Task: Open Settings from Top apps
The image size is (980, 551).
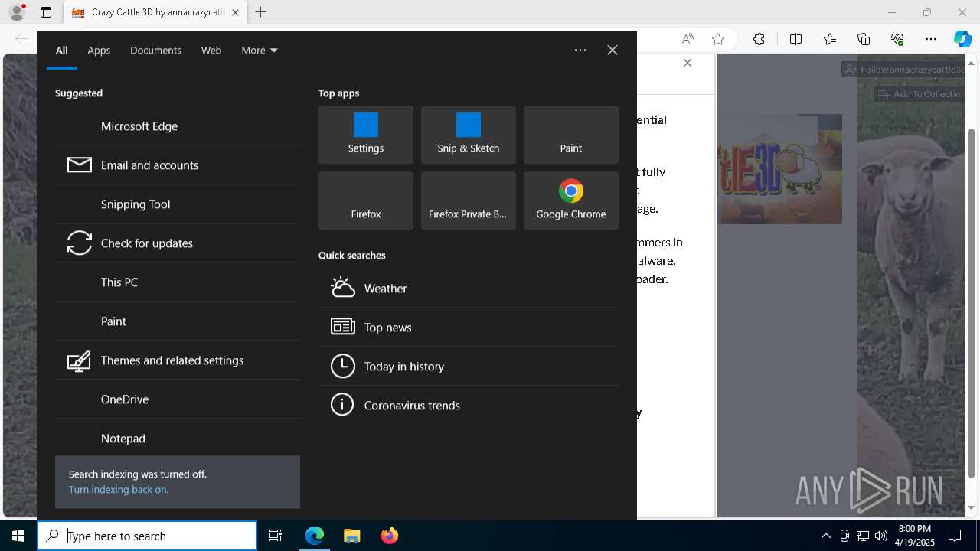Action: pyautogui.click(x=365, y=135)
